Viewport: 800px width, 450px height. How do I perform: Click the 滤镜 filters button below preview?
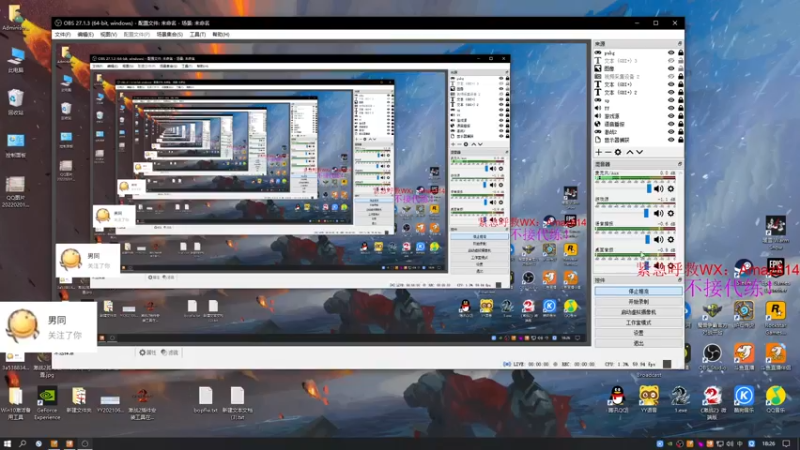point(169,353)
